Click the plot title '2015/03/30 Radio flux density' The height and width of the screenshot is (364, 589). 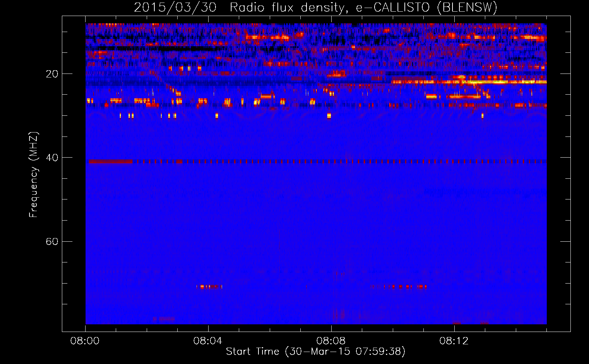point(316,7)
